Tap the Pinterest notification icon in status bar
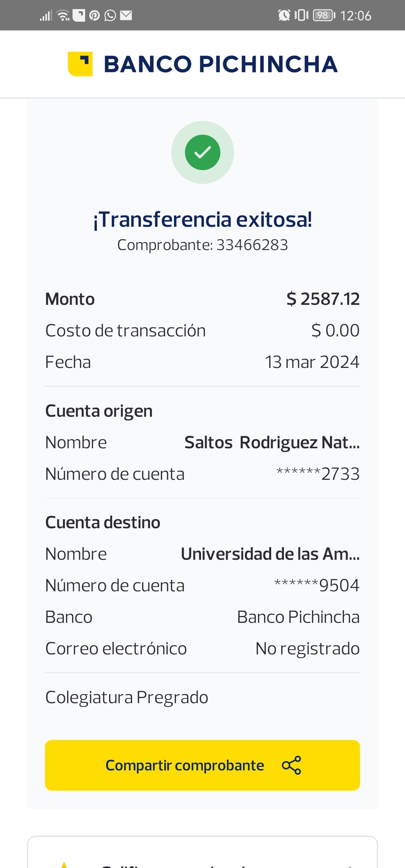Screen dimensions: 405x868 pos(94,15)
